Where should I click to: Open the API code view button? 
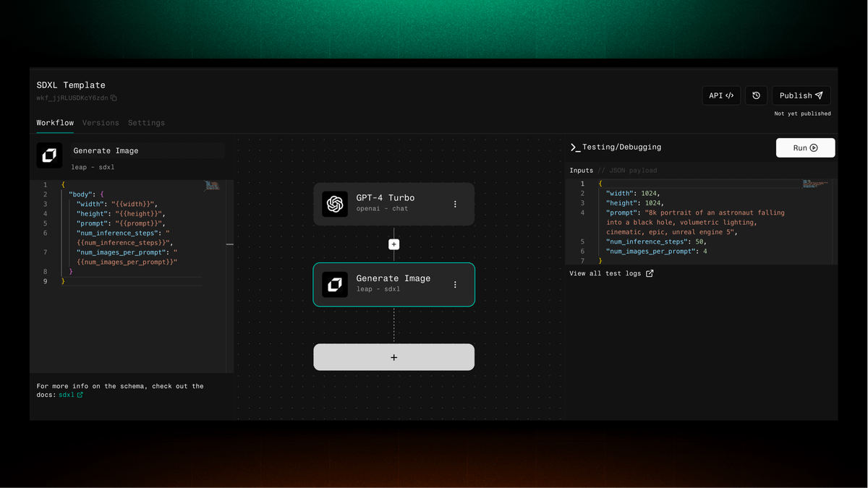tap(721, 95)
